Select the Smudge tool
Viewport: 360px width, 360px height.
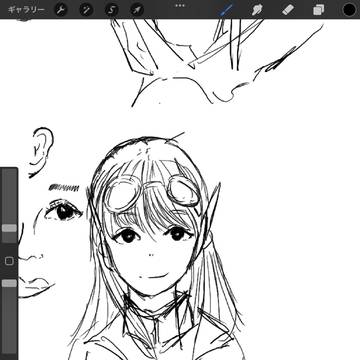click(x=257, y=10)
